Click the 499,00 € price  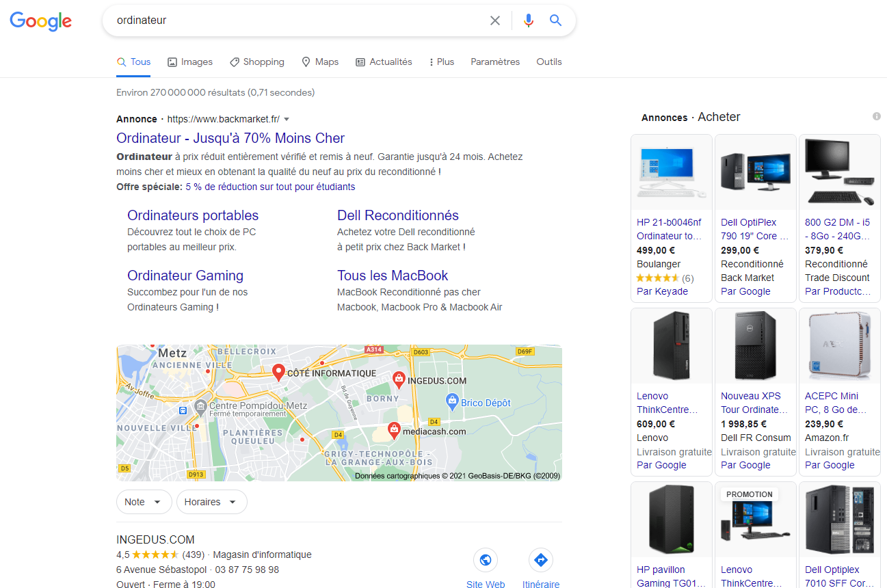[656, 250]
